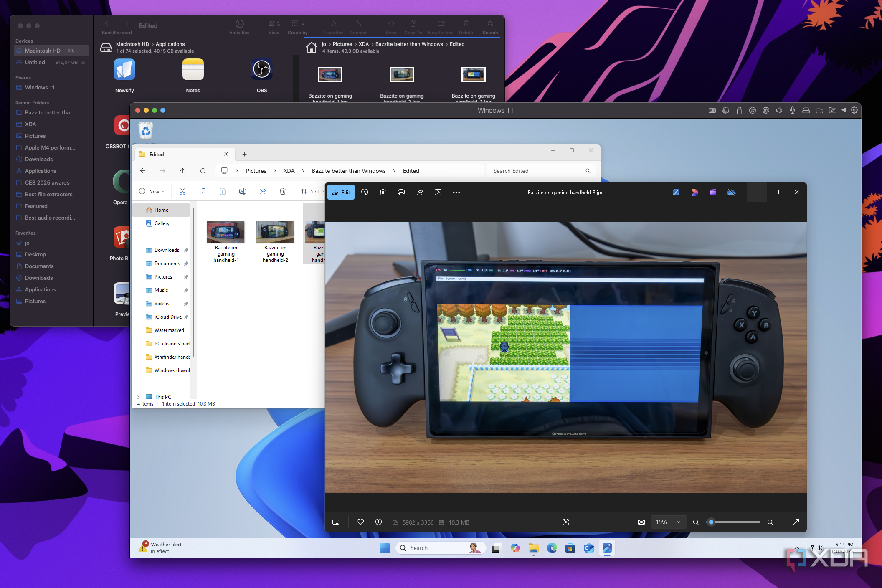Open See more options in Photos
The image size is (882, 588).
(x=456, y=192)
